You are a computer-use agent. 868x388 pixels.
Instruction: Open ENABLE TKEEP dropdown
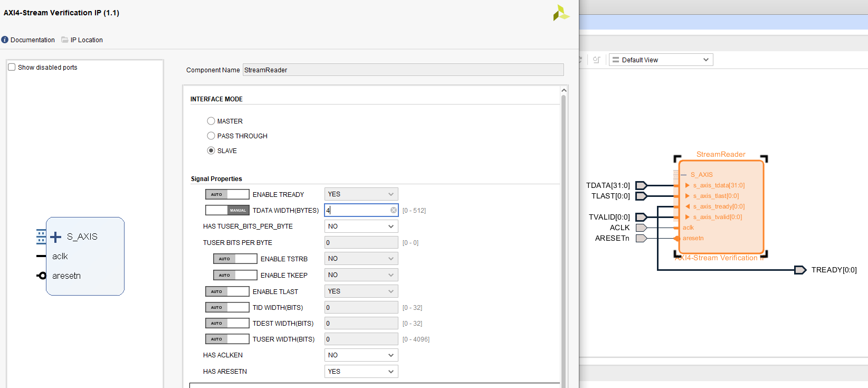(361, 275)
